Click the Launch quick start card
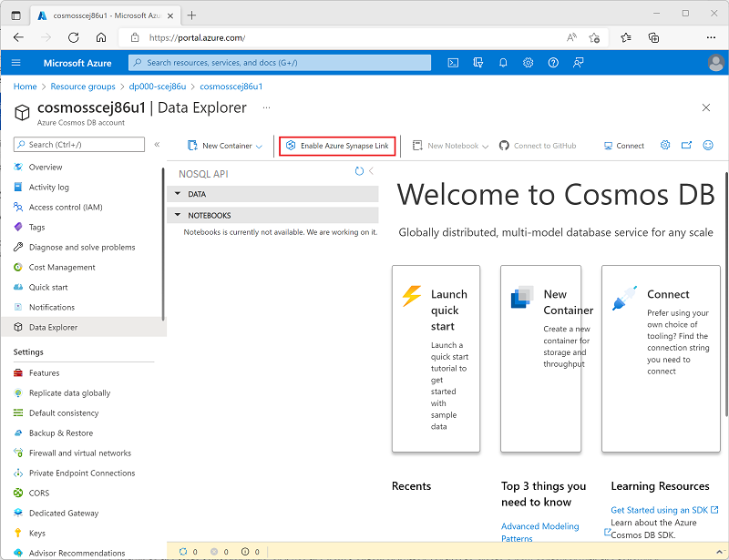 pyautogui.click(x=436, y=358)
